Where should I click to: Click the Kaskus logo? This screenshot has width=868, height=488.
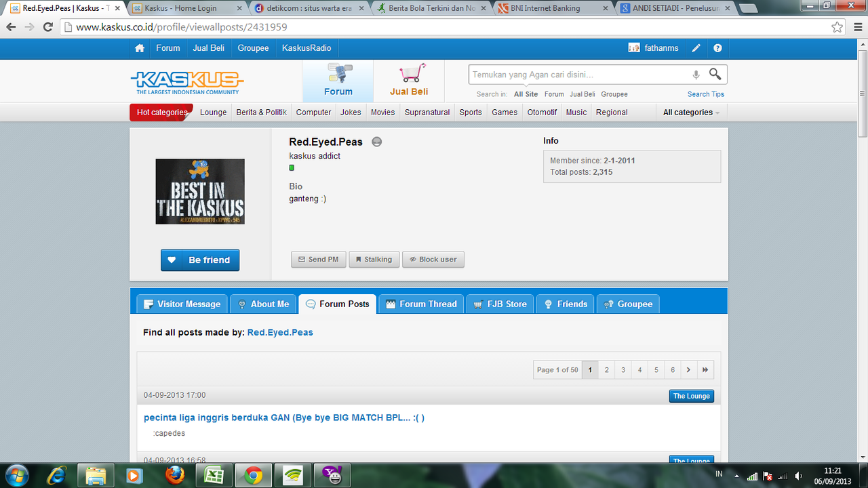(x=187, y=81)
